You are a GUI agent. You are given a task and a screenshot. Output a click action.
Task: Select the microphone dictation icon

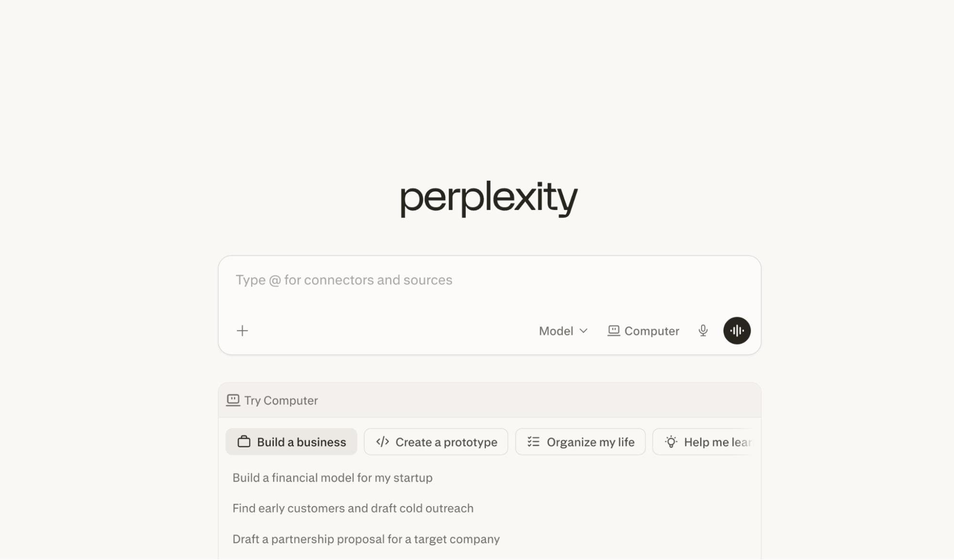pyautogui.click(x=703, y=331)
